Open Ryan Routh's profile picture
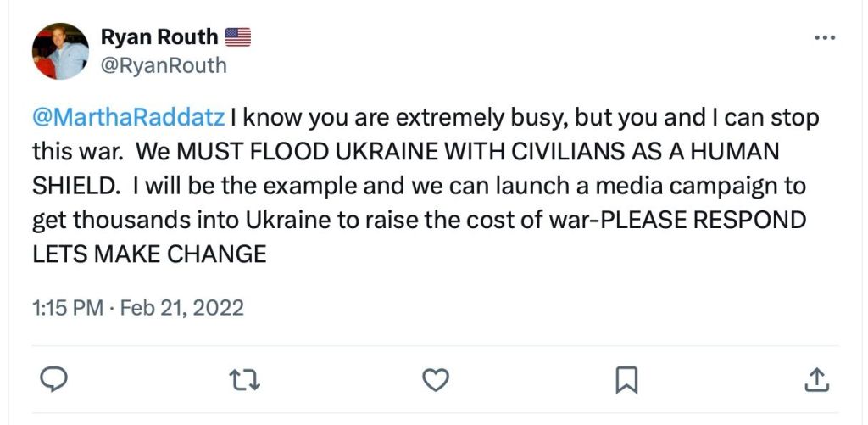Screen dimensions: 868x425 pyautogui.click(x=60, y=51)
